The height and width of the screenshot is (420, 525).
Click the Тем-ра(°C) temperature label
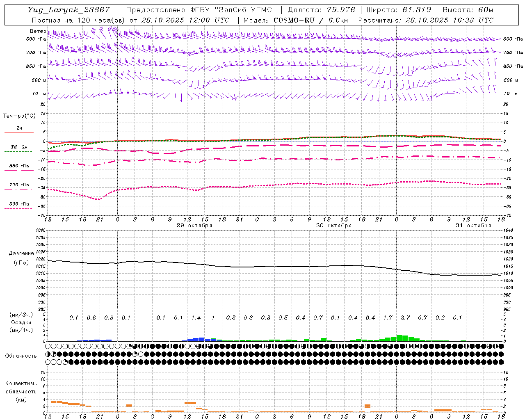[19, 116]
